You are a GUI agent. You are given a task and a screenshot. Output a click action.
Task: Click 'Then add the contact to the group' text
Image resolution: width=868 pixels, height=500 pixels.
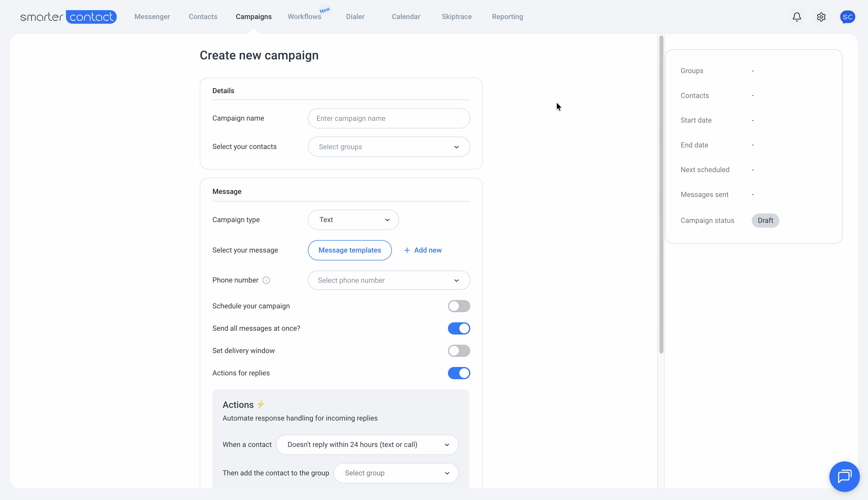(x=276, y=473)
